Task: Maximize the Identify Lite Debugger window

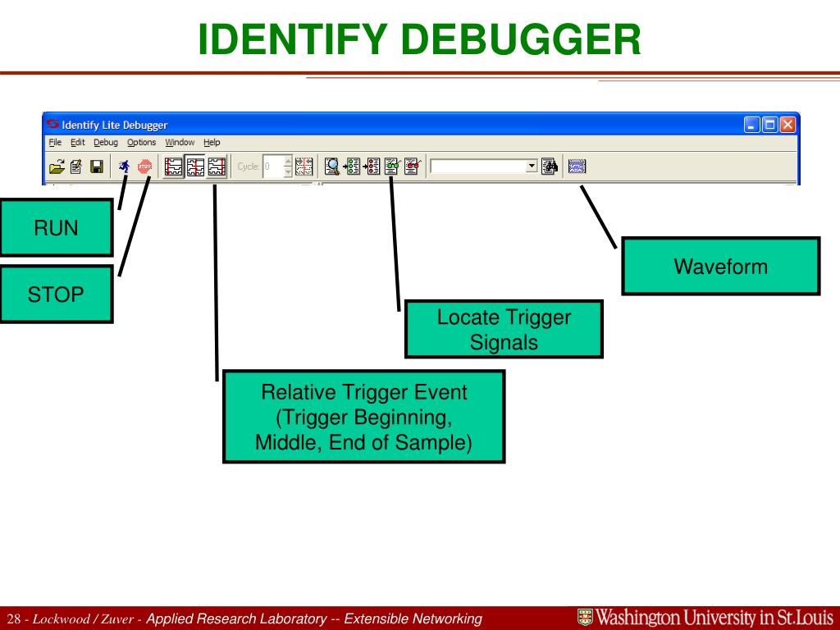Action: [x=769, y=125]
